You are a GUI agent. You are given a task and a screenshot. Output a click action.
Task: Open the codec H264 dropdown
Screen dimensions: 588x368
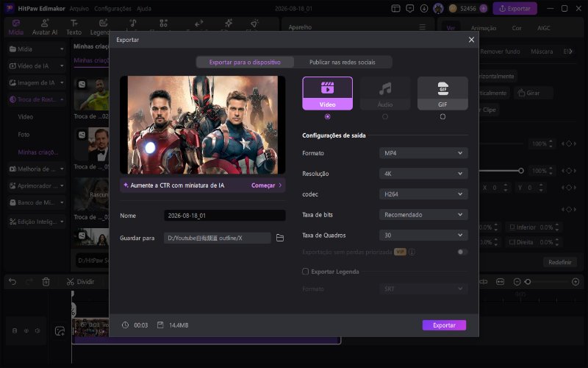tap(423, 194)
